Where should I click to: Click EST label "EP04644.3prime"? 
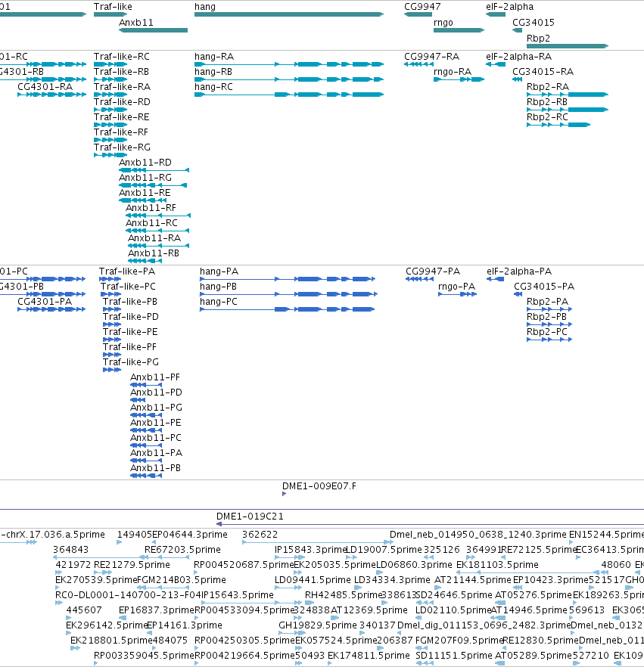tap(190, 535)
